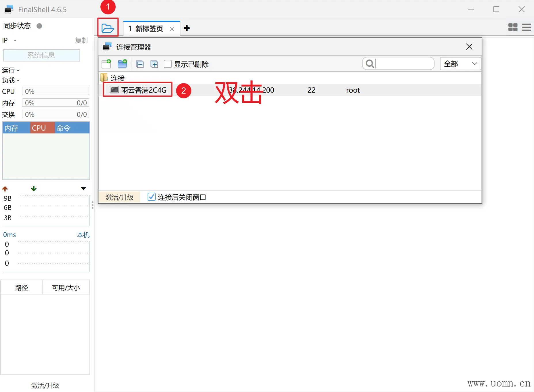Close the 连接管理器 dialog

469,47
